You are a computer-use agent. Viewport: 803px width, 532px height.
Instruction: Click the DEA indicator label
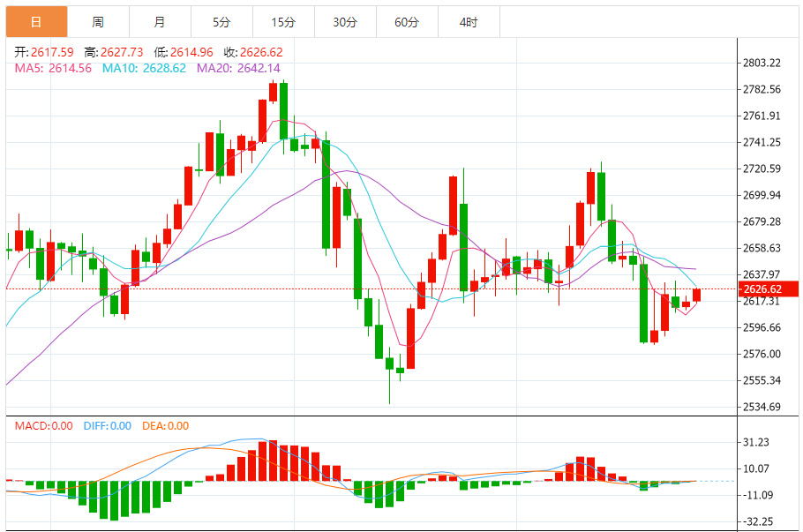[165, 426]
